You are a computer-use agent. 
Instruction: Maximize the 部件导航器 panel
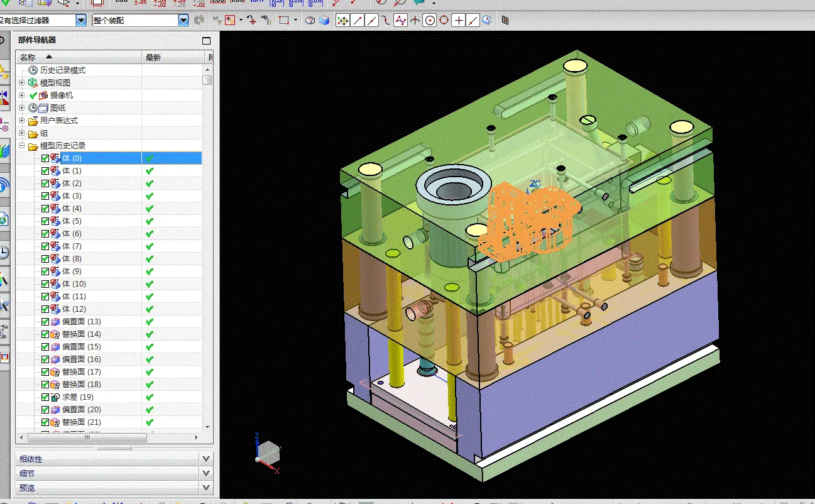206,41
